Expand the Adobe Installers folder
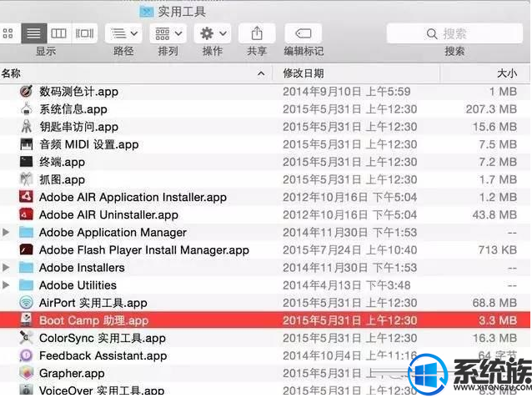 (6, 268)
